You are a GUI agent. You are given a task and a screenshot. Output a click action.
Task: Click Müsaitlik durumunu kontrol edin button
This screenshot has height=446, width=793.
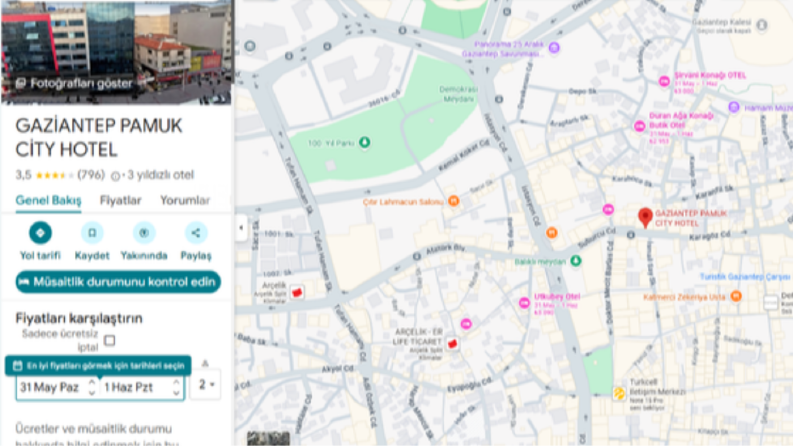click(118, 282)
